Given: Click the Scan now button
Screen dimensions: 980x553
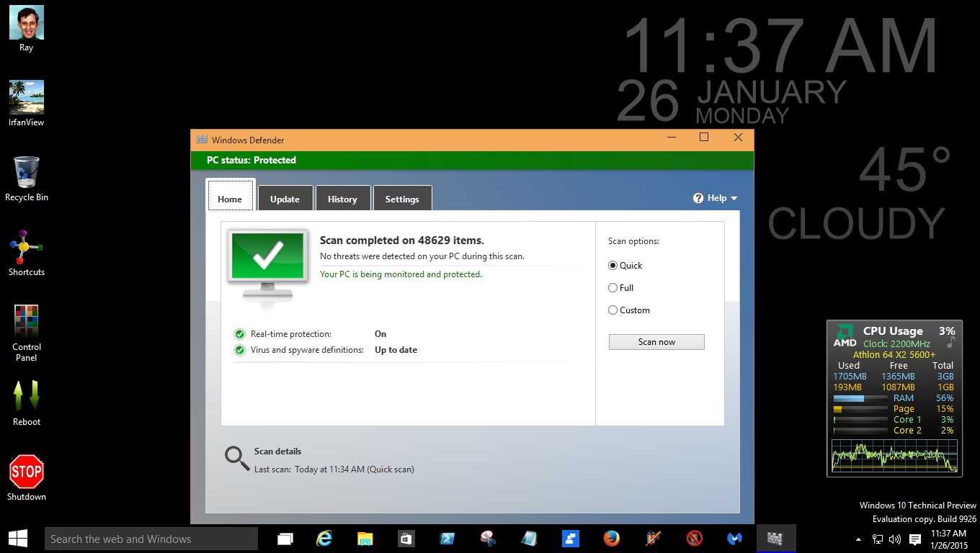Looking at the screenshot, I should 656,342.
